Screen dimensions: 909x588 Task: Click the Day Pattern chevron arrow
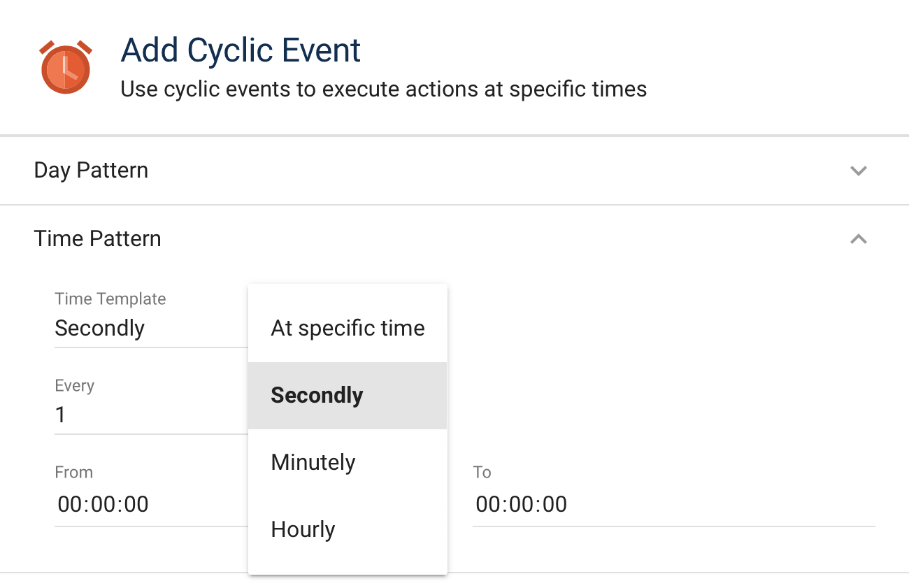859,170
